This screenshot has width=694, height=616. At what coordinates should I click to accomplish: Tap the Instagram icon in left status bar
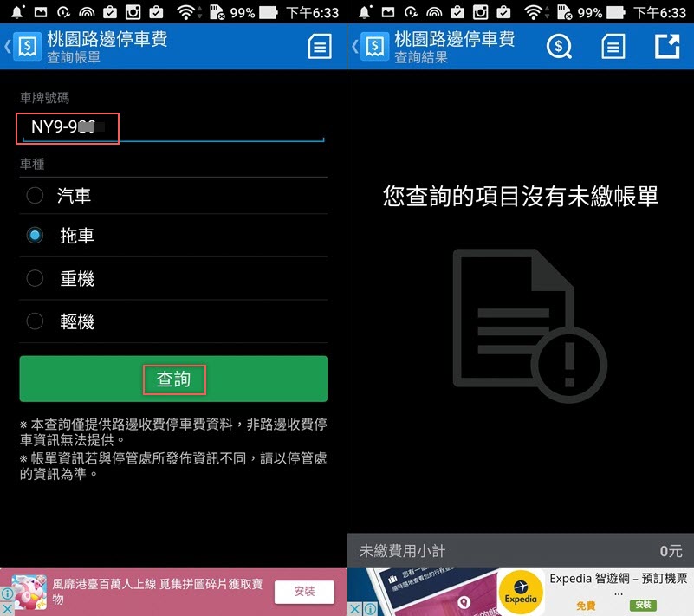tap(133, 12)
